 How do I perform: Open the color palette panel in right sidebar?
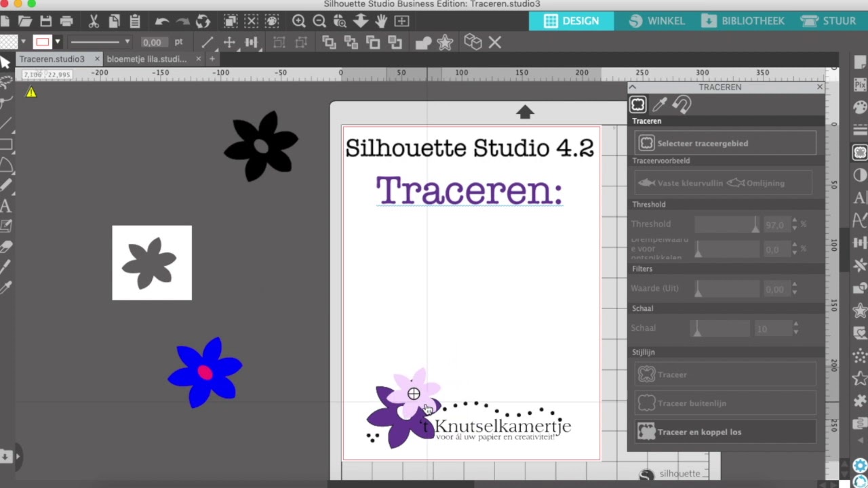pyautogui.click(x=860, y=107)
